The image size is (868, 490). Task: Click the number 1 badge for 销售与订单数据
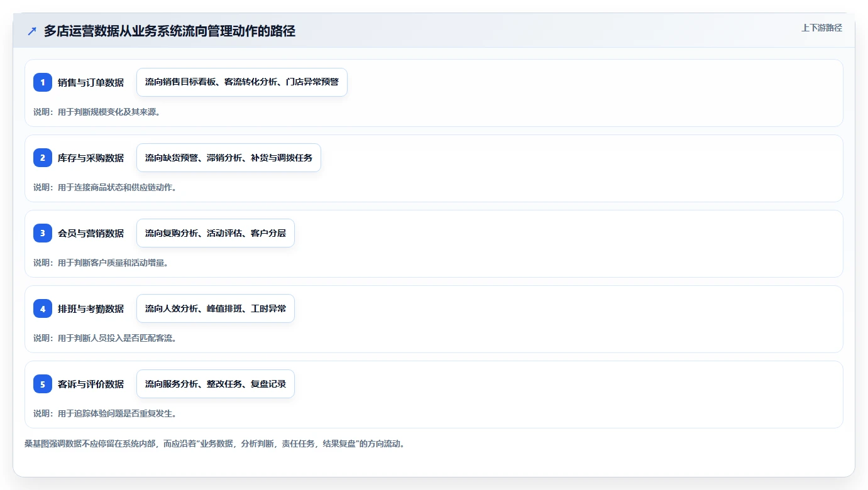coord(43,82)
